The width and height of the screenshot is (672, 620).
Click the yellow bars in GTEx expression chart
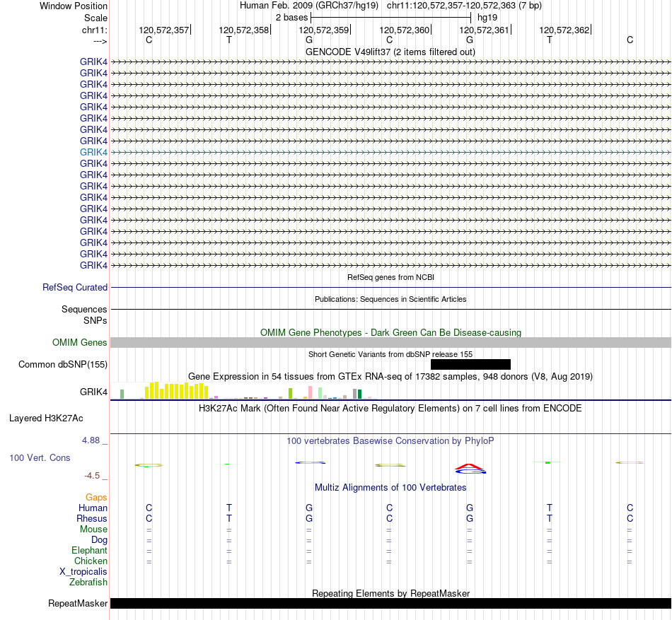coord(177,390)
